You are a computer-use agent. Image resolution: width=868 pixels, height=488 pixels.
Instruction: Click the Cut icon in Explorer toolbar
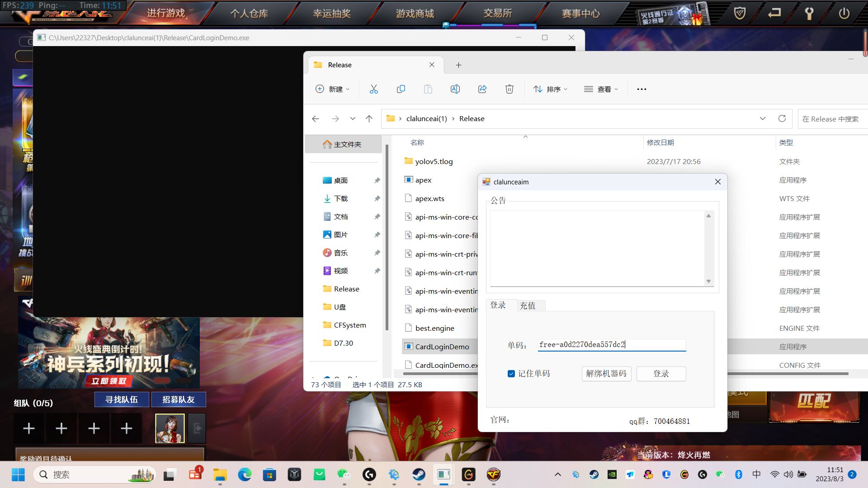373,89
